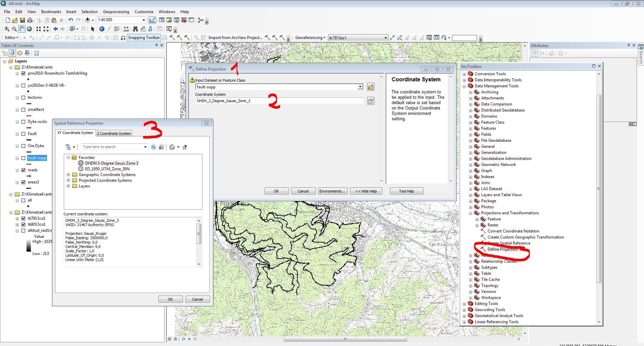The image size is (644, 346).
Task: Open the Geoprocessing menu
Action: (x=116, y=11)
